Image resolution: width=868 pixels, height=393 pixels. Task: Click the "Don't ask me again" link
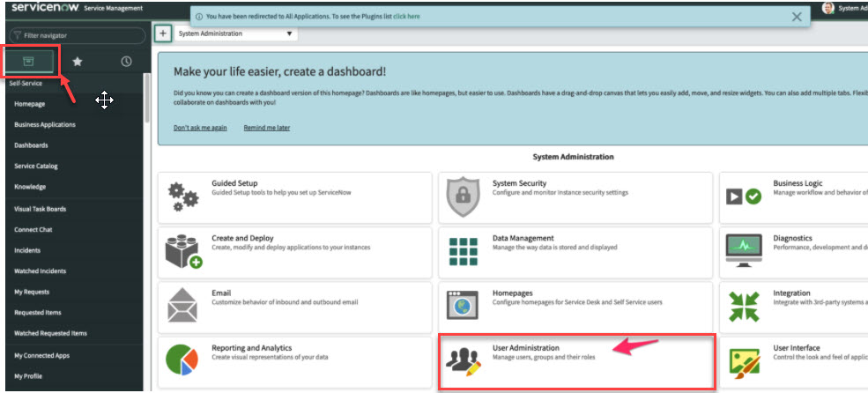coord(200,128)
